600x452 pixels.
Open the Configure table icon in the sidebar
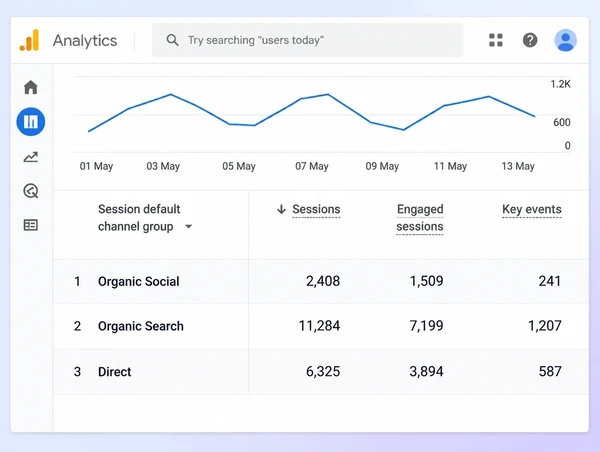coord(31,225)
